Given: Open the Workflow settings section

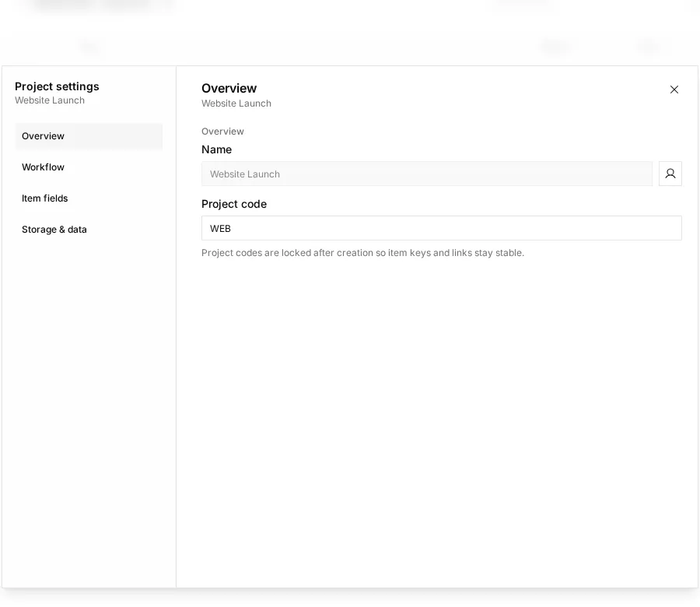Looking at the screenshot, I should pos(89,167).
